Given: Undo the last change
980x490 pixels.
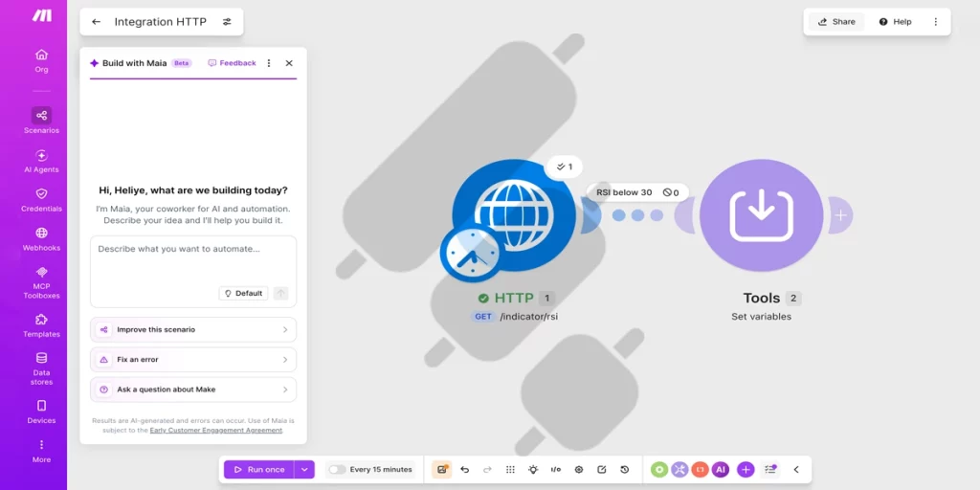Looking at the screenshot, I should point(464,469).
